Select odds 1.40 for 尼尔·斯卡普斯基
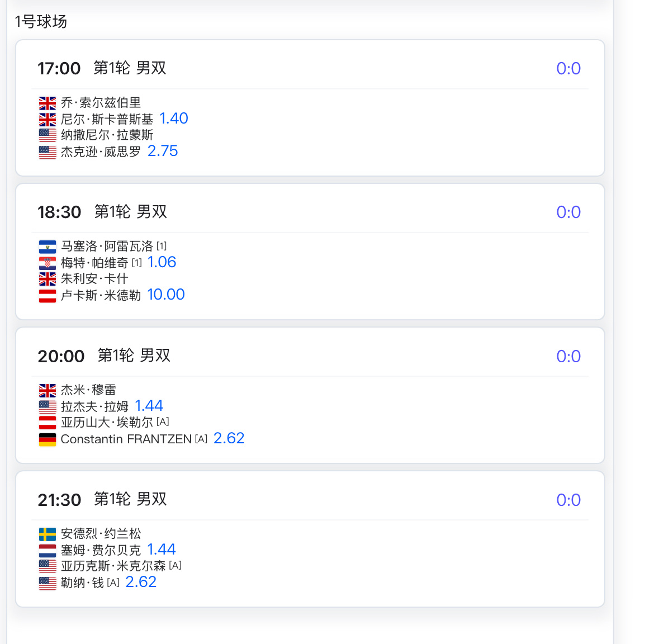The image size is (659, 644). (174, 119)
